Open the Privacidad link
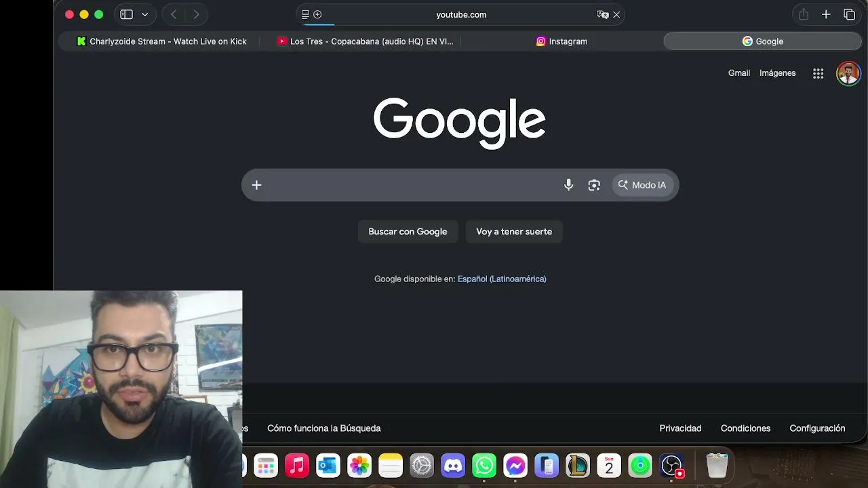868x488 pixels. 680,428
